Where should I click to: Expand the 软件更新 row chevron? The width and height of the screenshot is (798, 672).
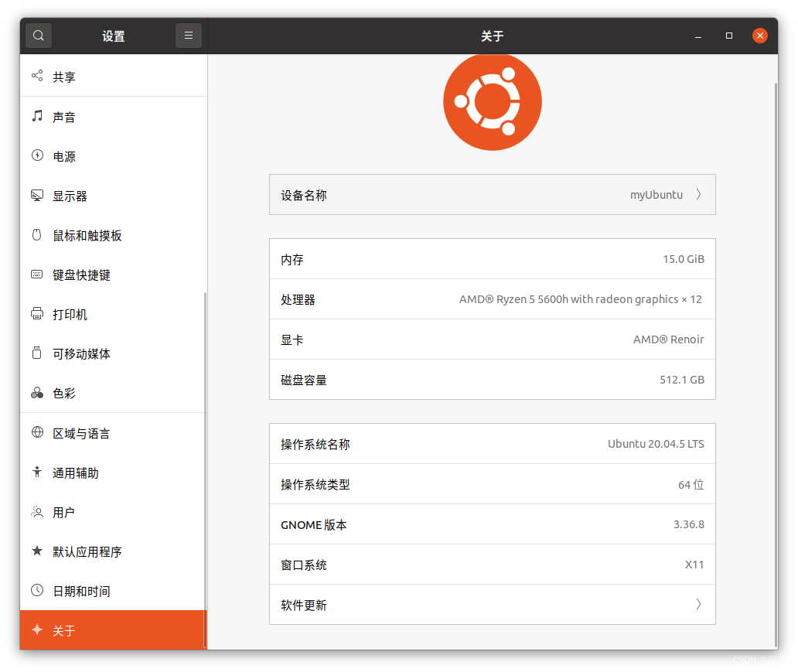(x=698, y=604)
